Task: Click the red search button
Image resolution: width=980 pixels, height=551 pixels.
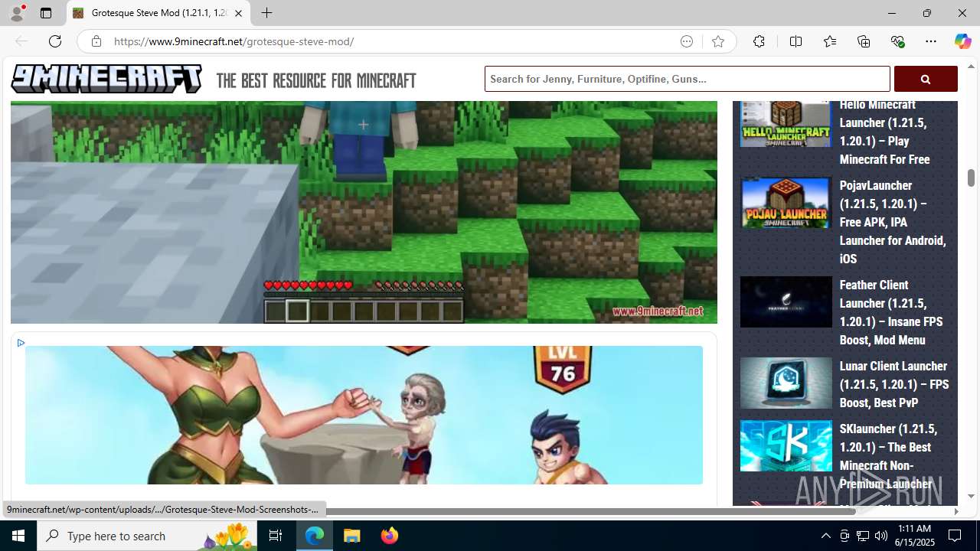Action: coord(926,79)
